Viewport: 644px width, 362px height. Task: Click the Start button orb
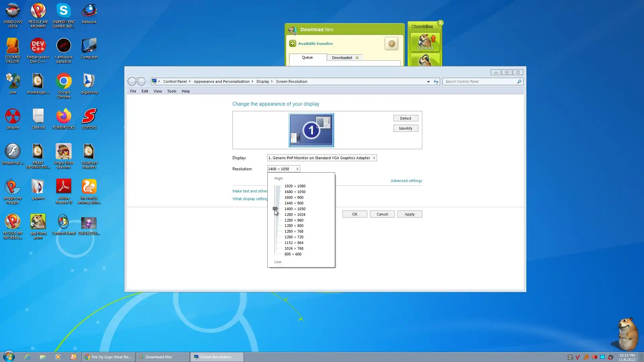click(x=9, y=357)
